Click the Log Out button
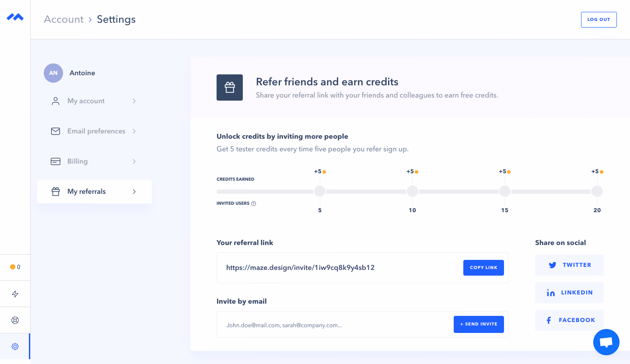Image resolution: width=630 pixels, height=364 pixels. click(598, 20)
